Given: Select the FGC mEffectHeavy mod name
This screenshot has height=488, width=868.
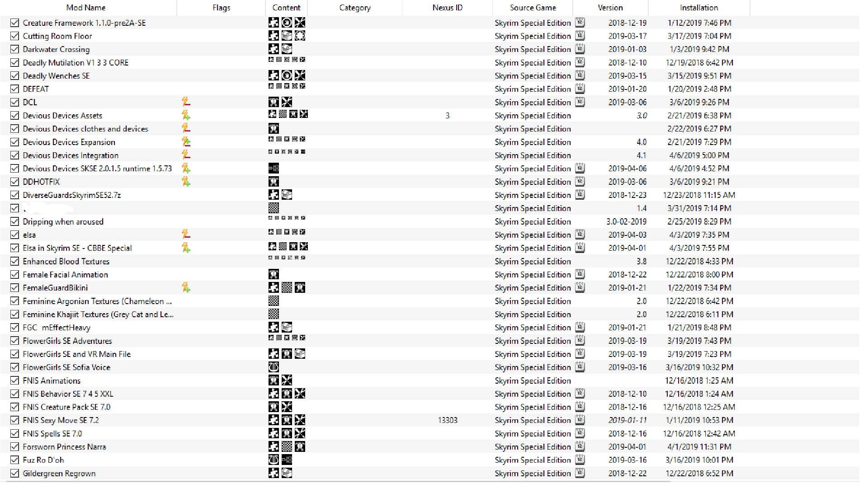Looking at the screenshot, I should [x=57, y=327].
